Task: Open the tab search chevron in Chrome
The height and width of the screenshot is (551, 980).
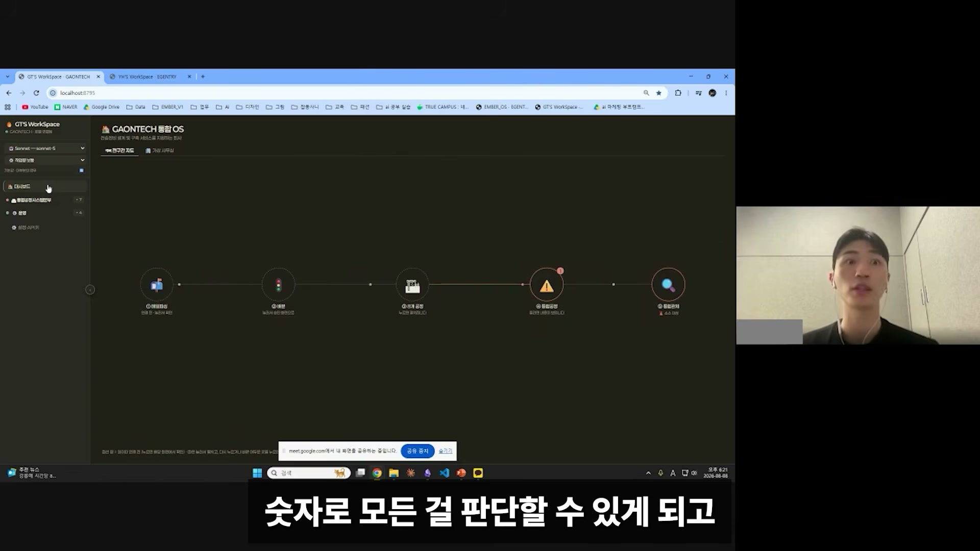Action: (x=7, y=77)
